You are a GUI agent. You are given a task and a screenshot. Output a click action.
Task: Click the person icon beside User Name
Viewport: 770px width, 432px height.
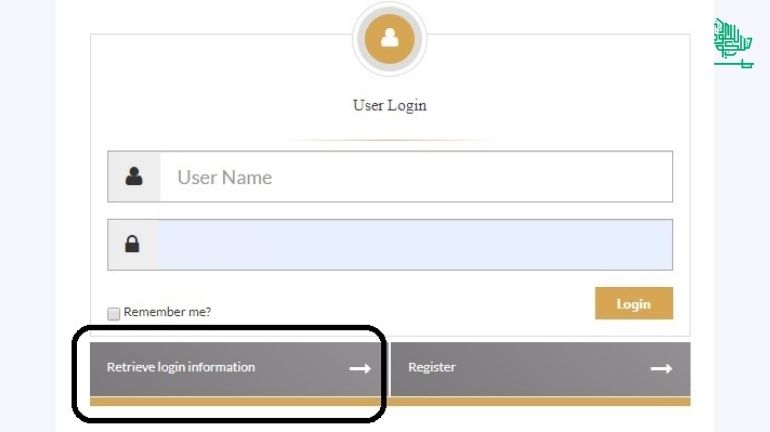[134, 176]
